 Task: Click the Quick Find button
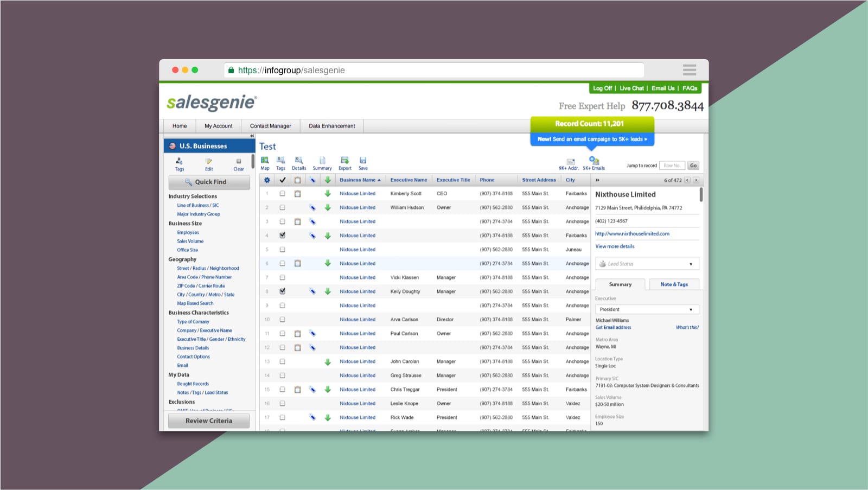point(209,182)
